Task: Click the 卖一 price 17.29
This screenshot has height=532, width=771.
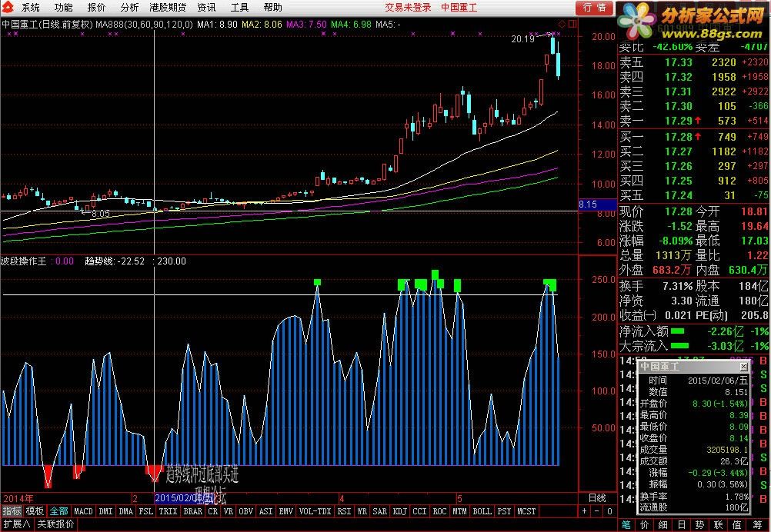Action: point(678,121)
